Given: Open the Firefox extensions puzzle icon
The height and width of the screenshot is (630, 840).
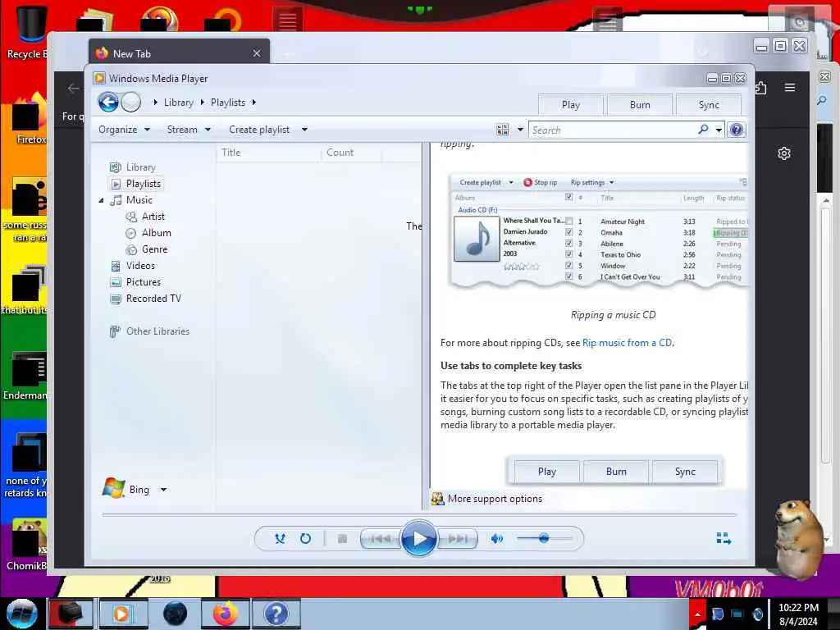Looking at the screenshot, I should [x=761, y=87].
